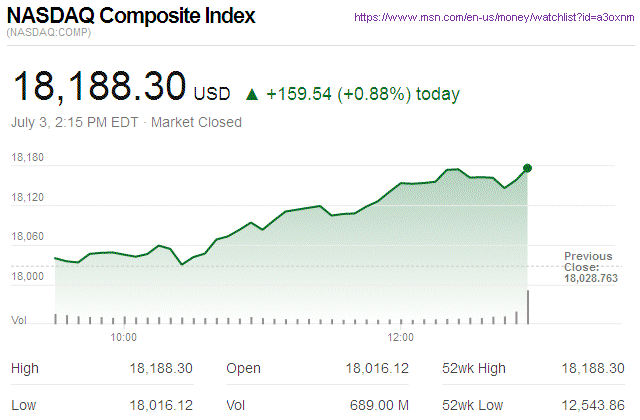Screen dimensions: 640x420
Task: Click the July 3, 2:15 PM EDT timestamp
Action: click(x=74, y=123)
